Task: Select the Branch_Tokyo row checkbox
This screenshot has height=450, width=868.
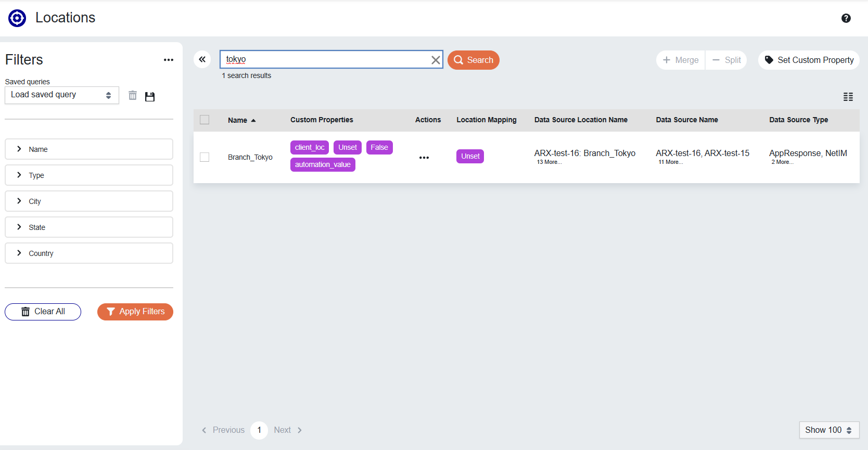Action: [205, 157]
